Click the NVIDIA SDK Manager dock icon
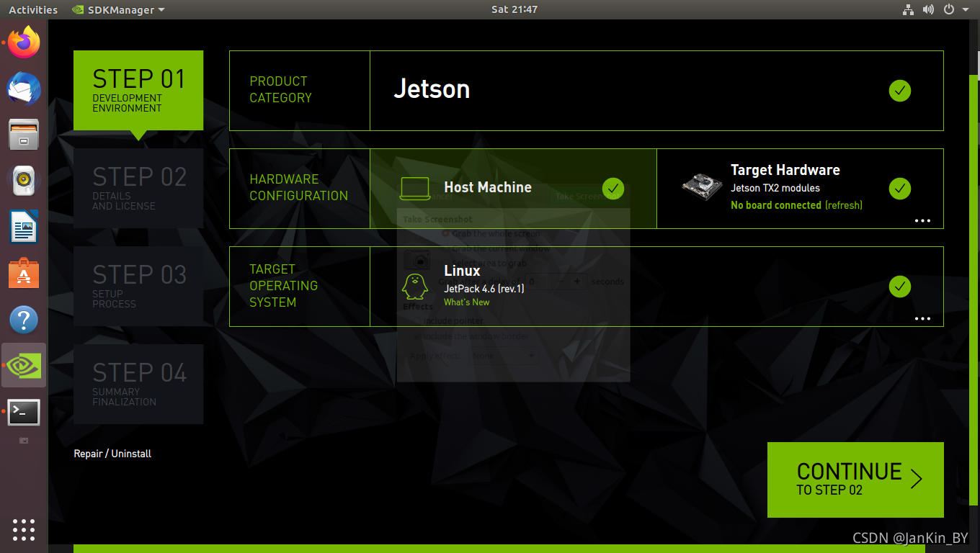 point(24,366)
